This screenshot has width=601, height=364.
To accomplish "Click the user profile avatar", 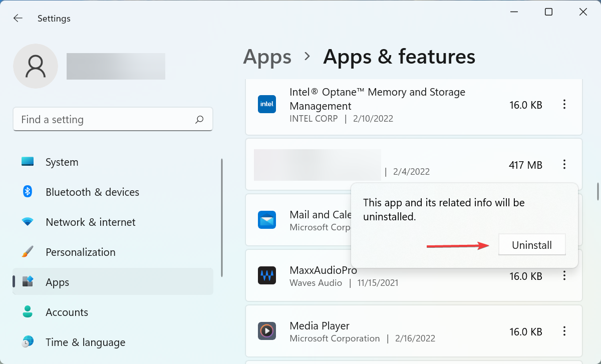I will 35,66.
